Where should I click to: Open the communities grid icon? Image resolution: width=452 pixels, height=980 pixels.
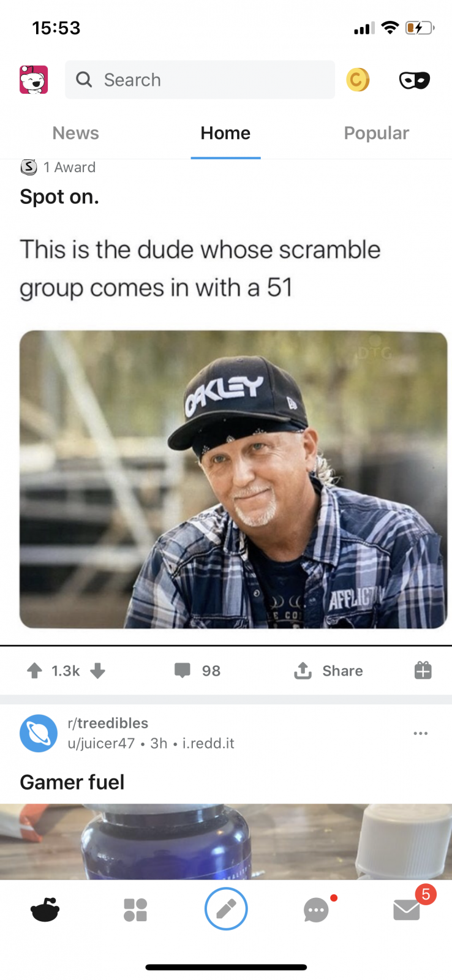(x=135, y=910)
